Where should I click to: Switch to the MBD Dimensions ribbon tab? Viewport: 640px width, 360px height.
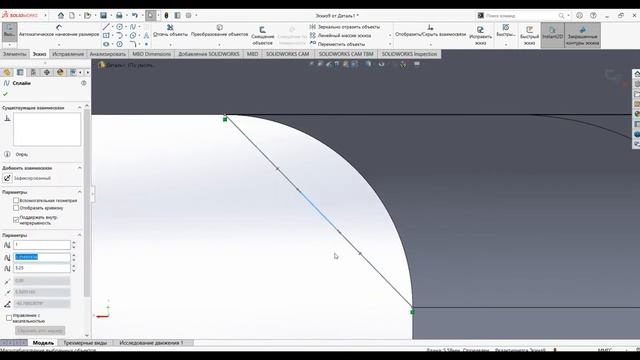pyautogui.click(x=151, y=54)
